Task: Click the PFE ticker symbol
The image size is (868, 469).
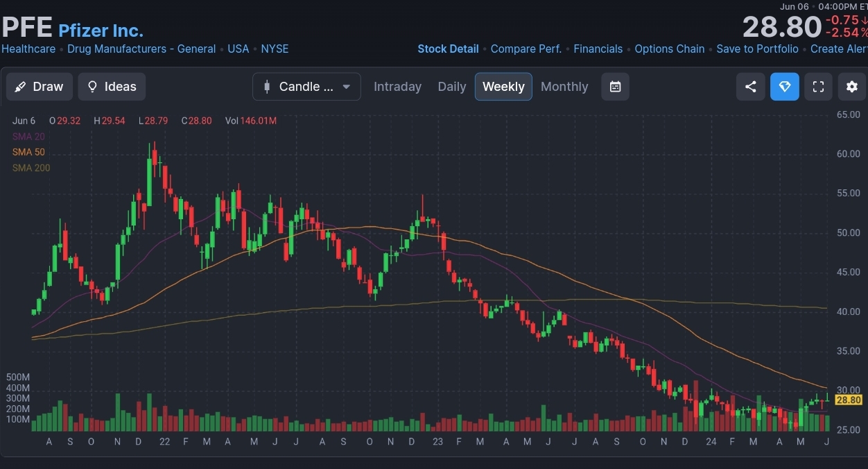Action: coord(27,28)
